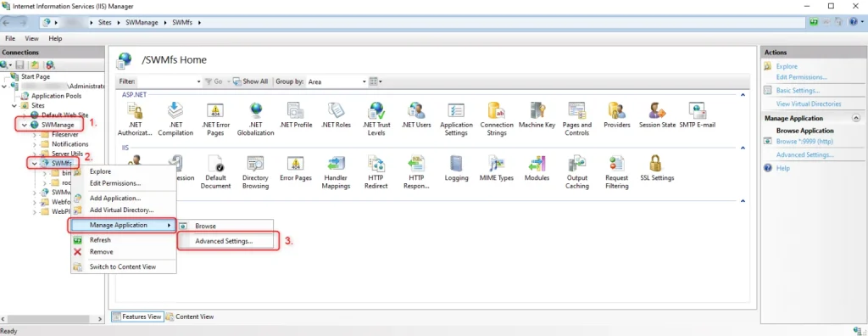Open IIS Error Pages feature
The height and width of the screenshot is (336, 868).
coord(296,169)
